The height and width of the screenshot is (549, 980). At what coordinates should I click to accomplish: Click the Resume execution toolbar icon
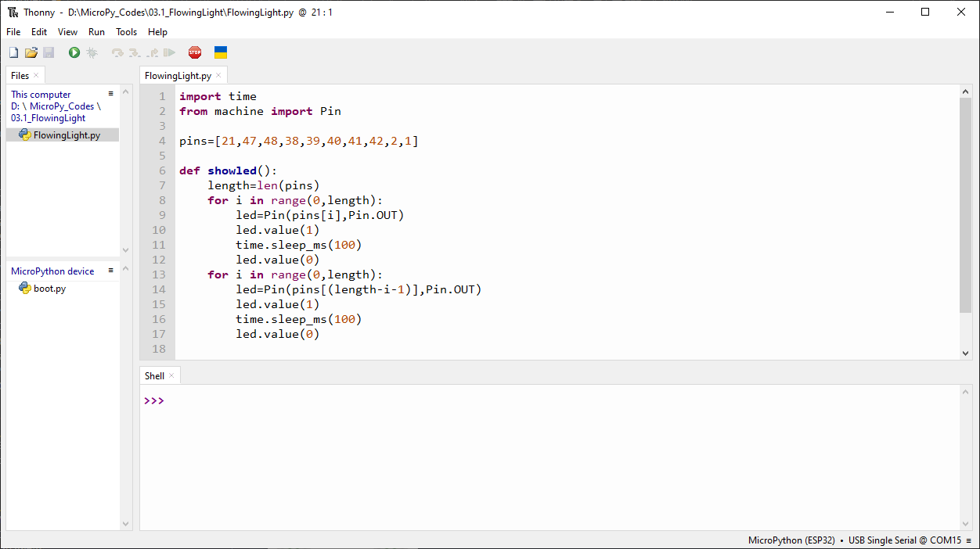coord(169,52)
